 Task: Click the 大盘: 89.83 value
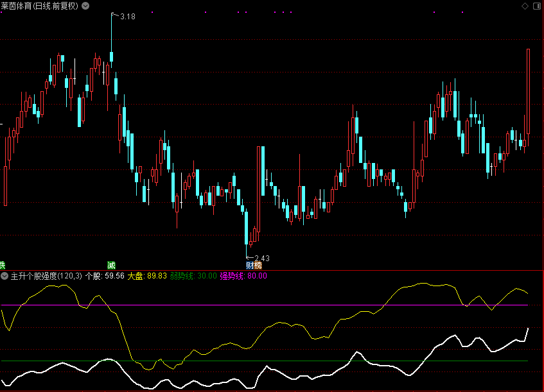tap(147, 276)
